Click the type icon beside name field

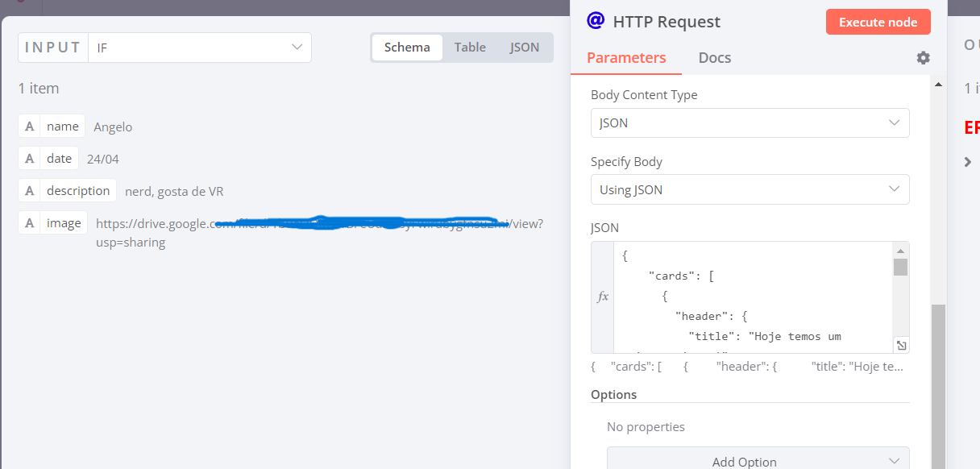[x=29, y=127]
